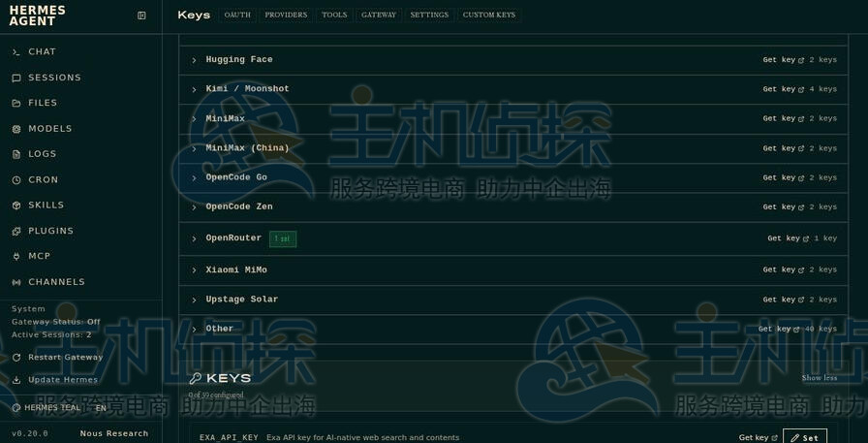Click the Keys section key icon

pyautogui.click(x=195, y=379)
